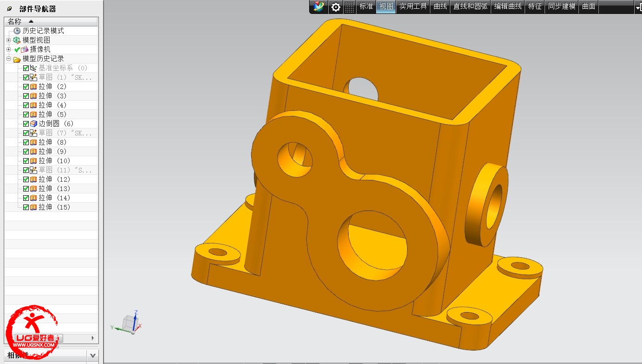
Task: Click the XYZ view triad in the viewport
Action: pyautogui.click(x=127, y=322)
